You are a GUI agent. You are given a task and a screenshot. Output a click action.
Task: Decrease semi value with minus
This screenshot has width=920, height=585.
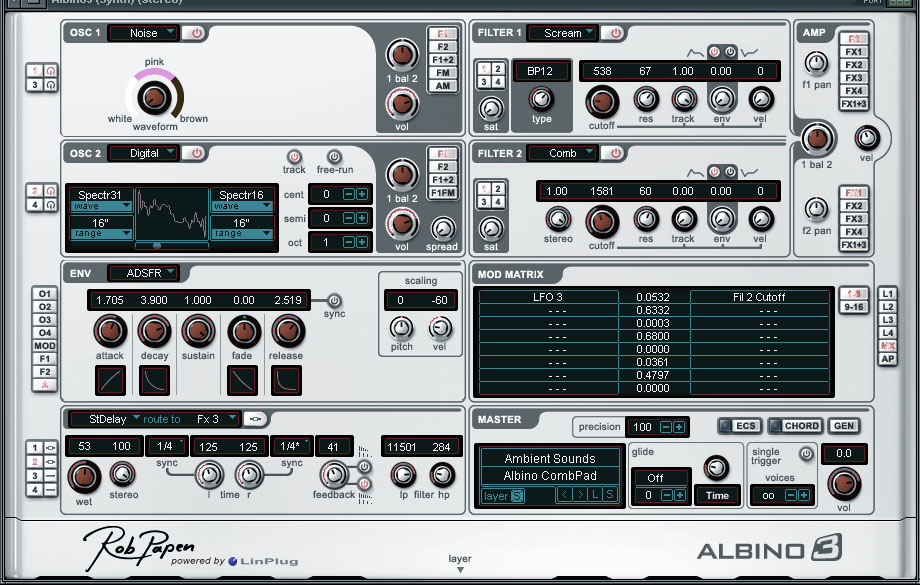tap(349, 218)
